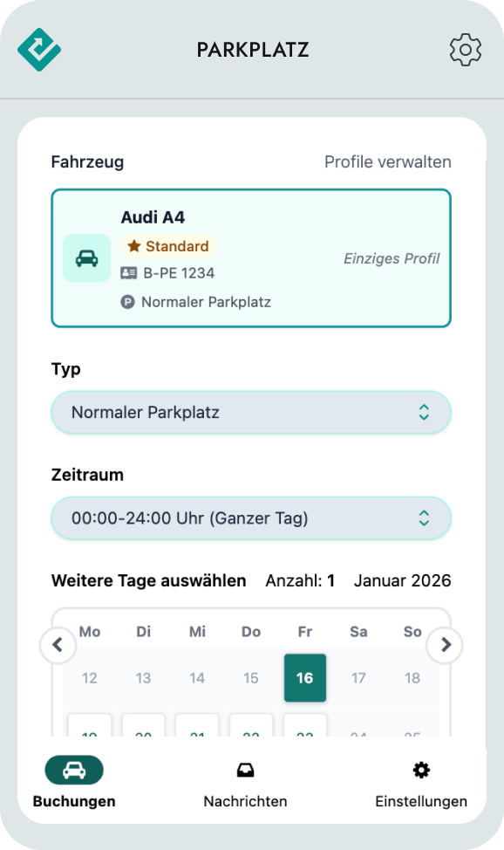Open Nachrichten via the inbox icon
The height and width of the screenshot is (850, 504).
(245, 769)
